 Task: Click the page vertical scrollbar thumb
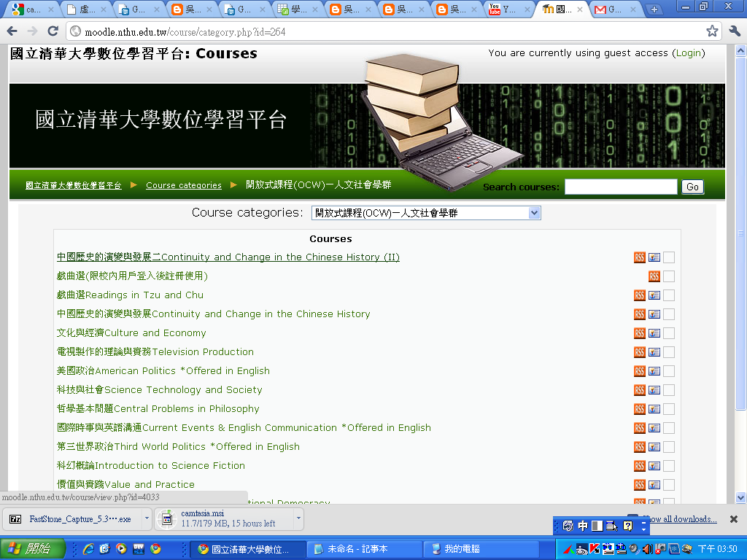tap(740, 233)
